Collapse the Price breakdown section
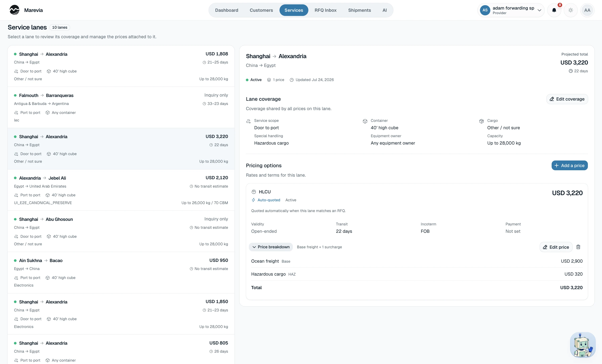The image size is (602, 364). pos(271,247)
